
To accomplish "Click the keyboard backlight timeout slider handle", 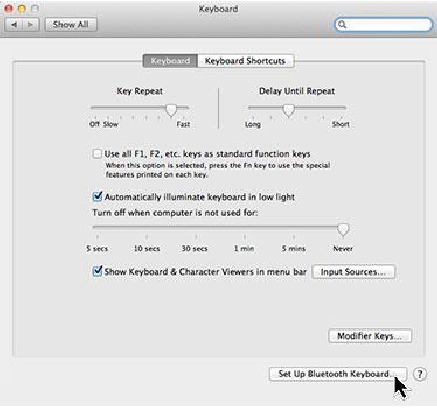I will (x=343, y=229).
